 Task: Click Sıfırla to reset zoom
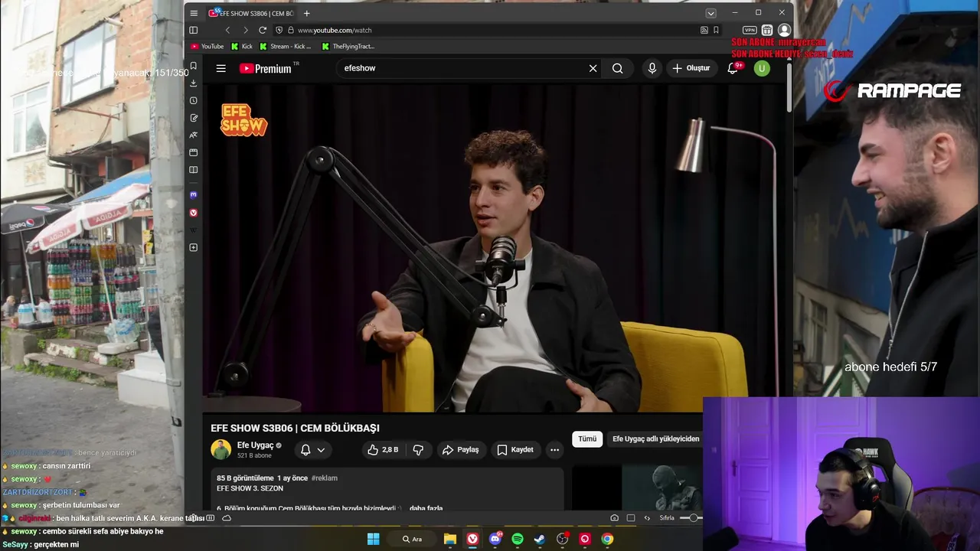[x=667, y=518]
